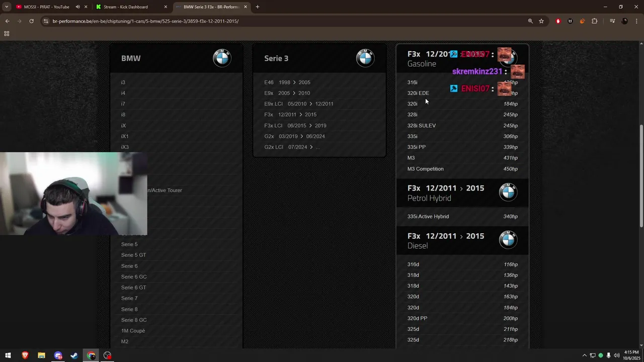
Task: Open the media controls toolbar icon
Action: tap(612, 21)
